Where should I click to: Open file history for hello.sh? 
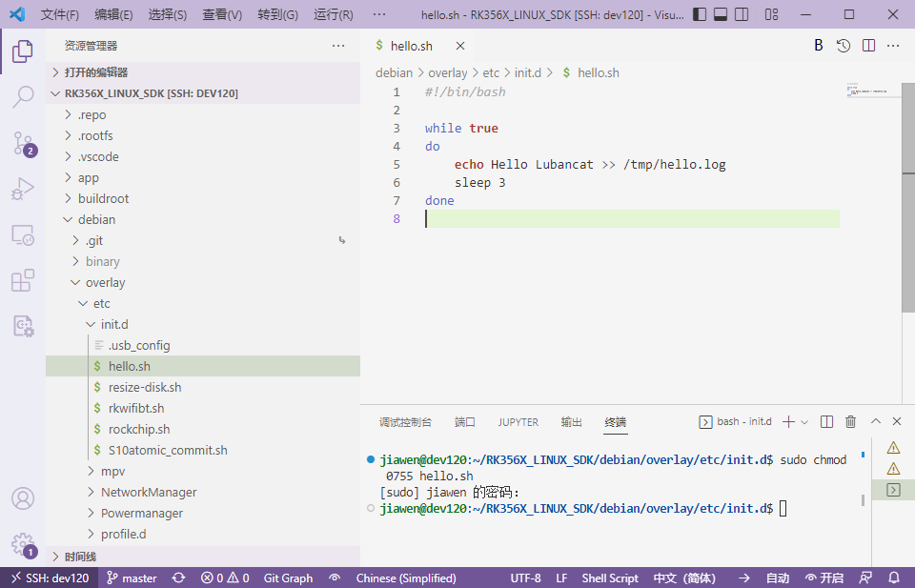click(844, 45)
